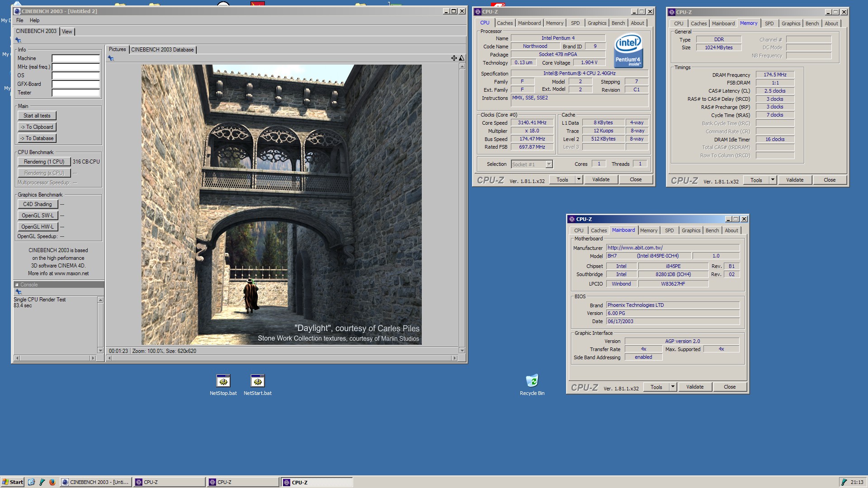Click Start all tests button
The image size is (868, 488).
point(37,116)
